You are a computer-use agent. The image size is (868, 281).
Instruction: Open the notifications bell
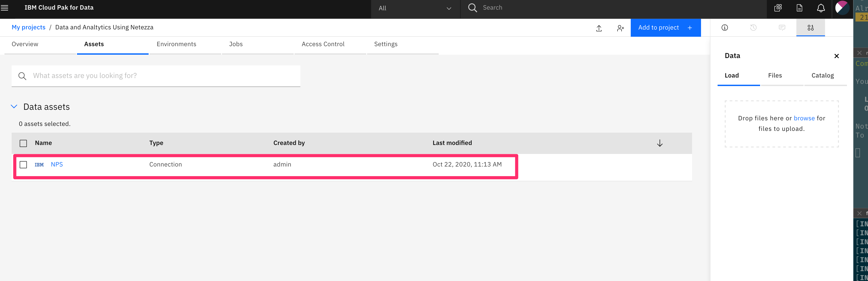[x=821, y=8]
